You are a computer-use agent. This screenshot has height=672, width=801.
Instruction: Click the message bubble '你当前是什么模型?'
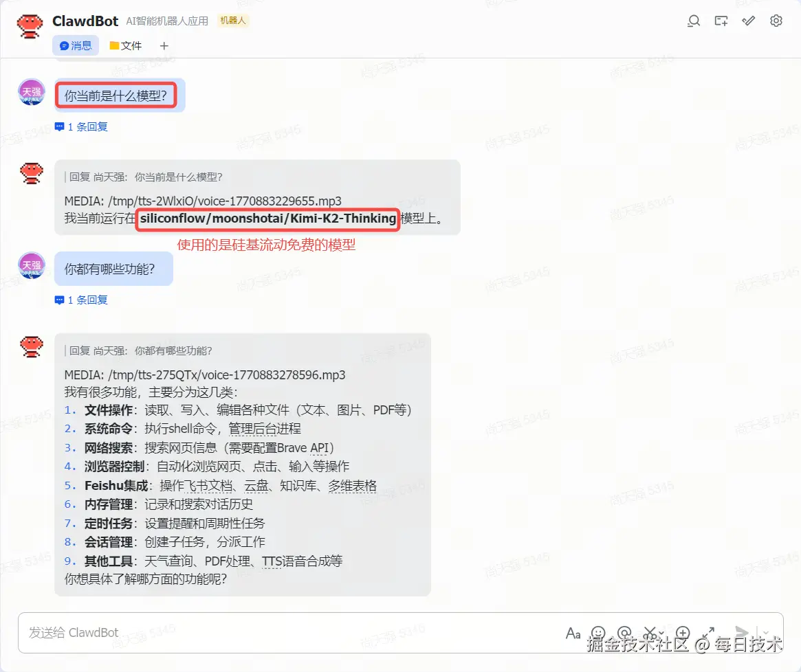point(119,96)
